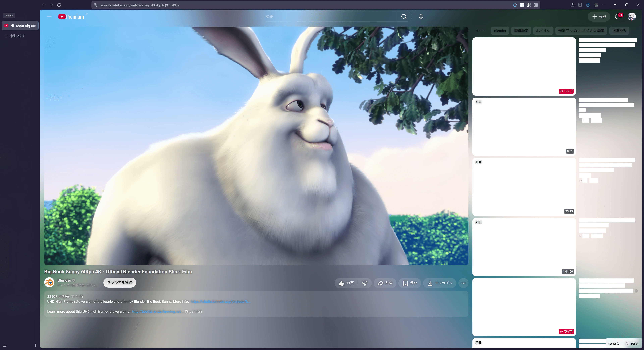The image size is (644, 350).
Task: Select the 視聴済み filter chip
Action: tap(619, 31)
